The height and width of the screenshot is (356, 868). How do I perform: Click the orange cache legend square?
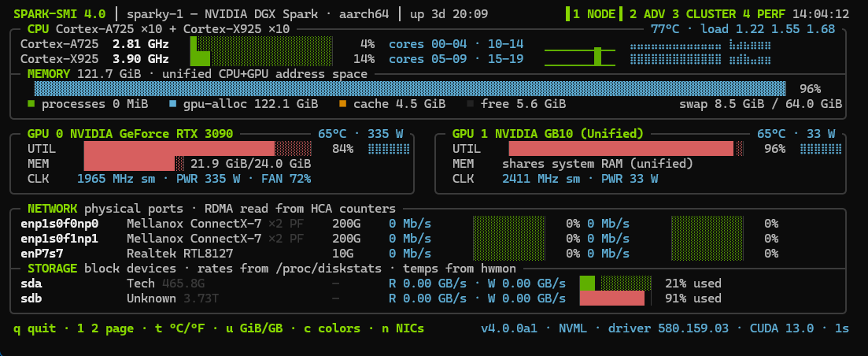pos(342,103)
